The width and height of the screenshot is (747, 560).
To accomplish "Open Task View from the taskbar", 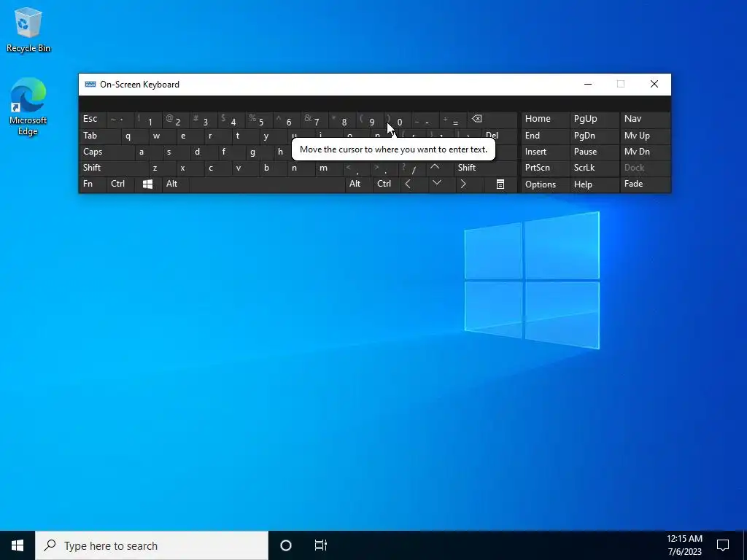I will [x=321, y=545].
